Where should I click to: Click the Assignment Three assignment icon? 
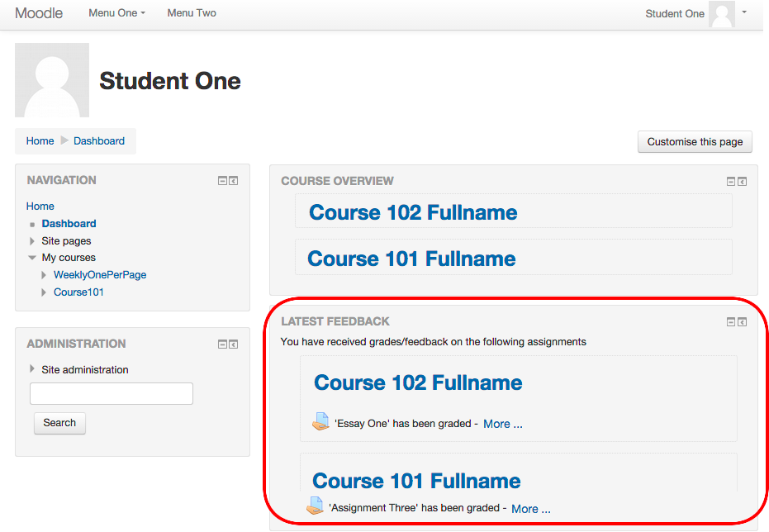tap(315, 506)
